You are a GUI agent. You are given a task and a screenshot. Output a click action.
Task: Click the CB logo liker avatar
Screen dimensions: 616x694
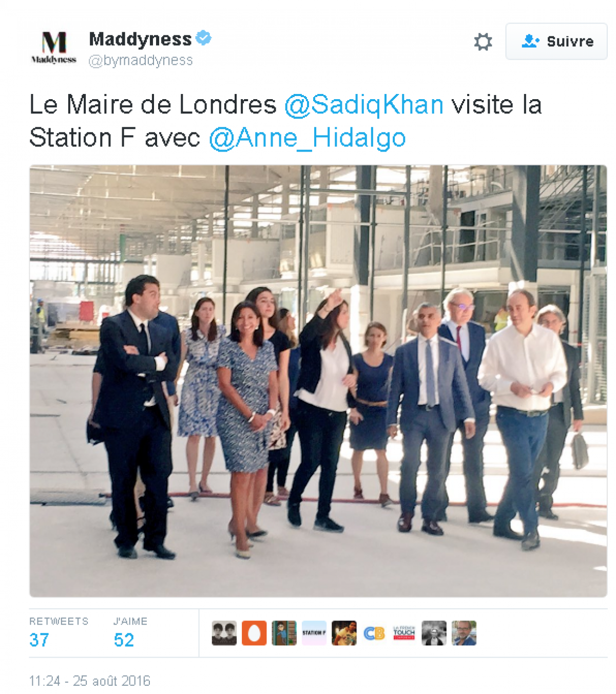click(x=374, y=633)
